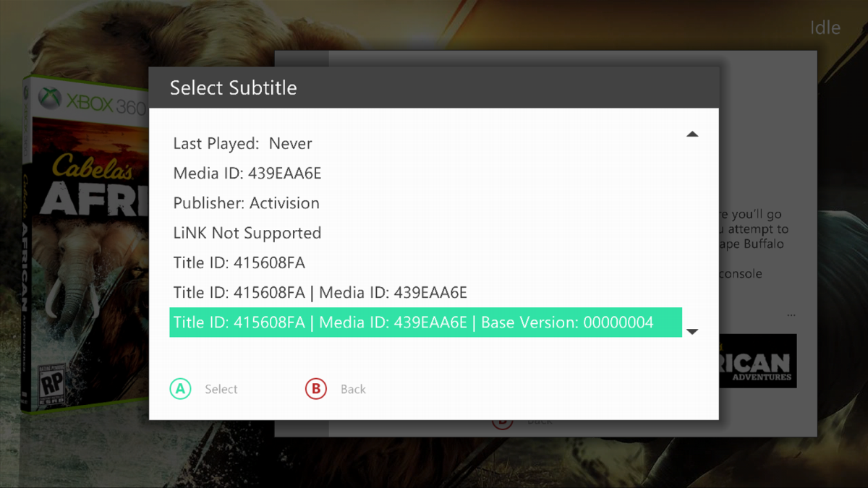Choose the entry showing only Title ID 415608FA
Image resolution: width=868 pixels, height=488 pixels.
[x=239, y=262]
